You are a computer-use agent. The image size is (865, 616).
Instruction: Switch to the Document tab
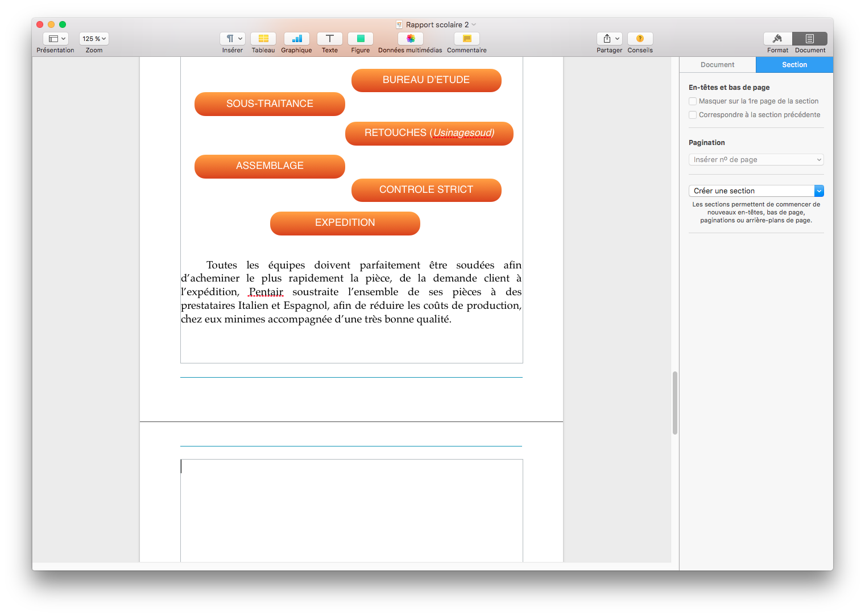[717, 65]
